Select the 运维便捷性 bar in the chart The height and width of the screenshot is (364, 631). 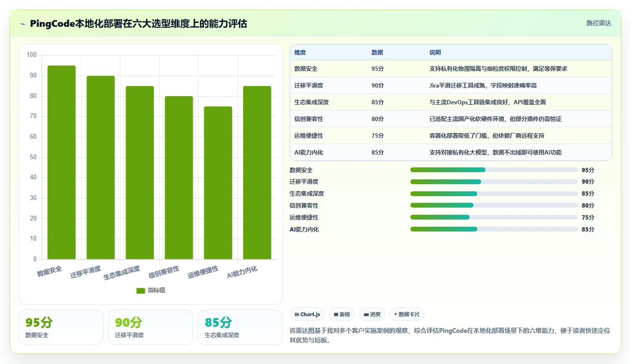pos(218,183)
